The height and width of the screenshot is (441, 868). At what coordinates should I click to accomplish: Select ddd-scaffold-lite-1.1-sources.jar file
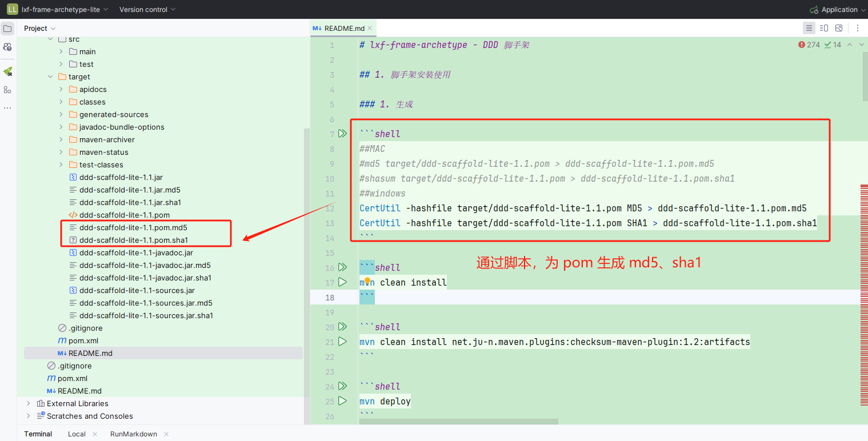click(x=131, y=290)
